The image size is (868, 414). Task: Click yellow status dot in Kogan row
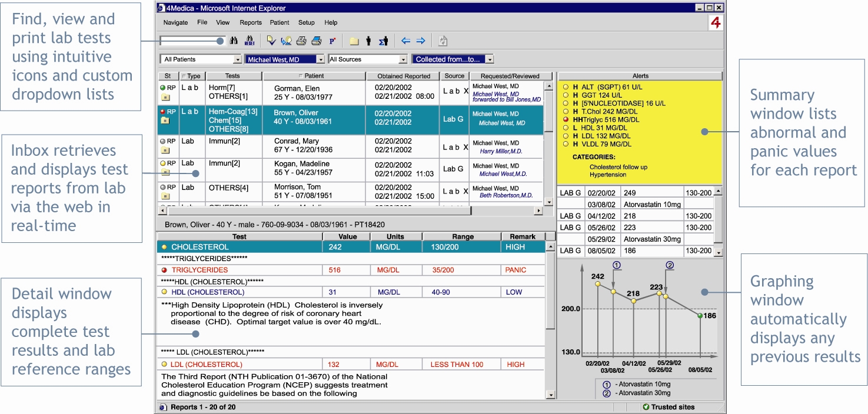[x=163, y=163]
